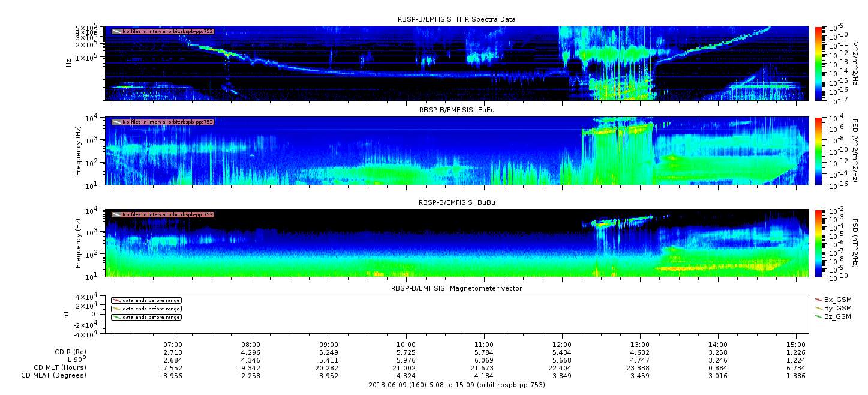Screen dimensions: 868x395
Task: Click the red Bx line icon in magnetometer plot
Action: point(116,300)
